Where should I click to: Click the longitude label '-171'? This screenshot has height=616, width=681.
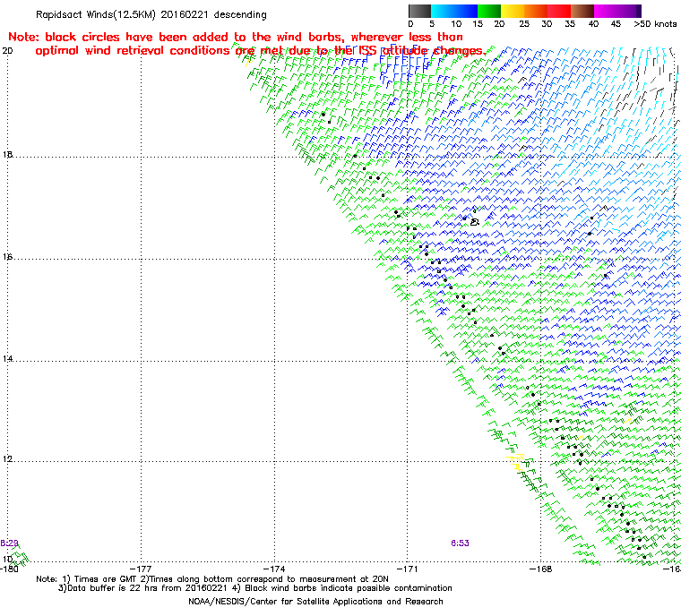(x=407, y=569)
